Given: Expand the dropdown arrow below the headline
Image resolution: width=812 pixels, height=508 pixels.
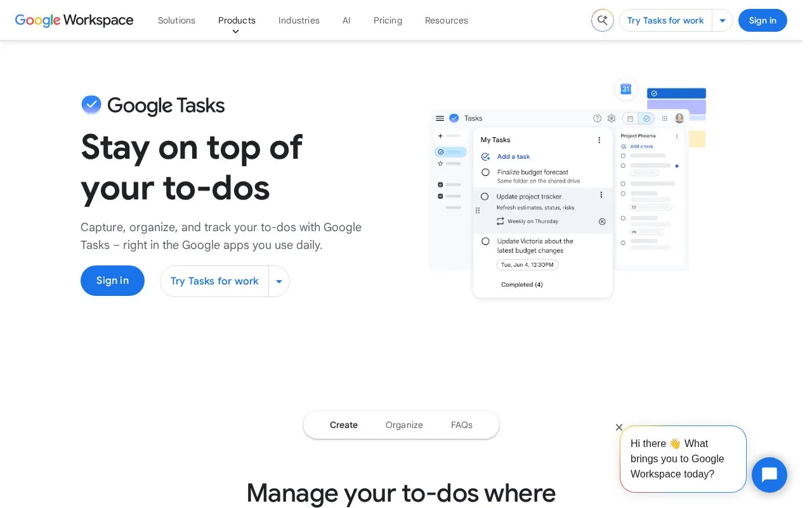Looking at the screenshot, I should 279,281.
